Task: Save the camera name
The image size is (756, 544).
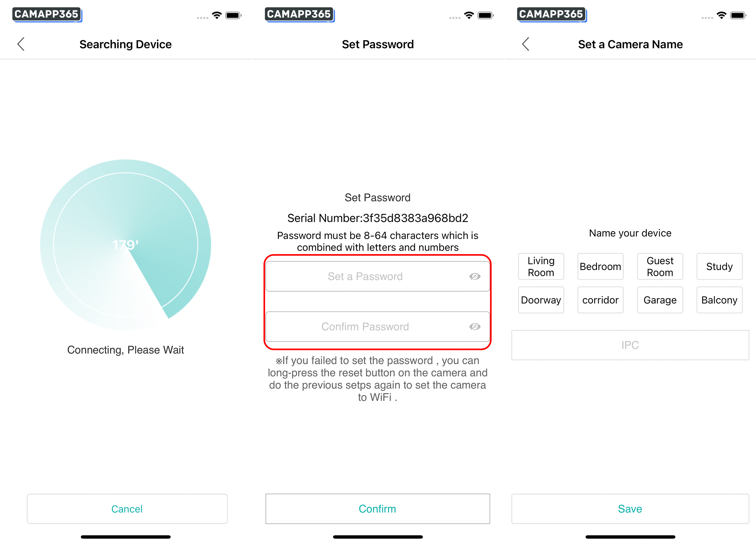Action: pos(630,509)
